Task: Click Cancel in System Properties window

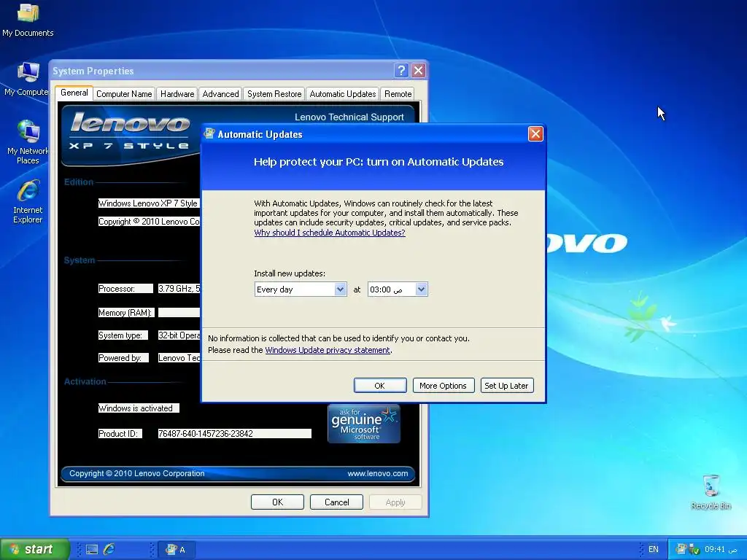Action: pos(336,502)
